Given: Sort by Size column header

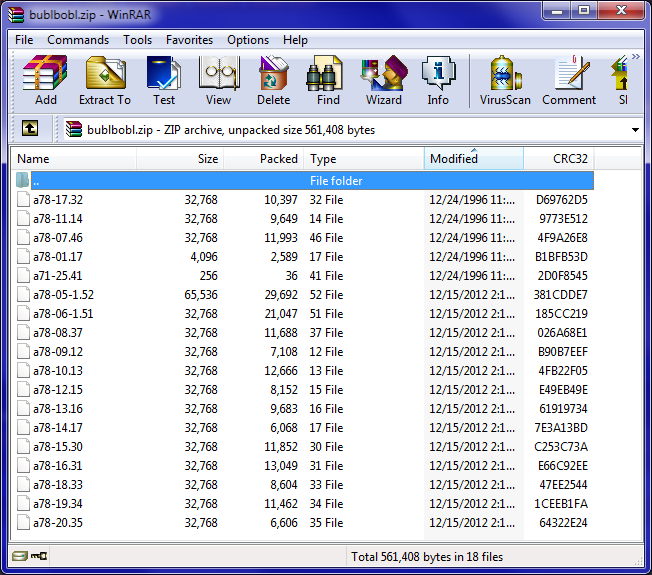Looking at the screenshot, I should tap(180, 158).
